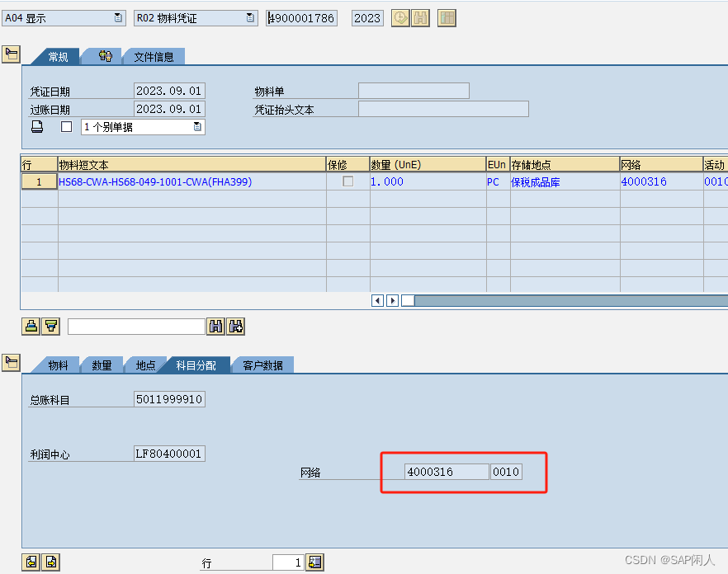Click the horizontal scrollbar thumb of item table

[408, 301]
